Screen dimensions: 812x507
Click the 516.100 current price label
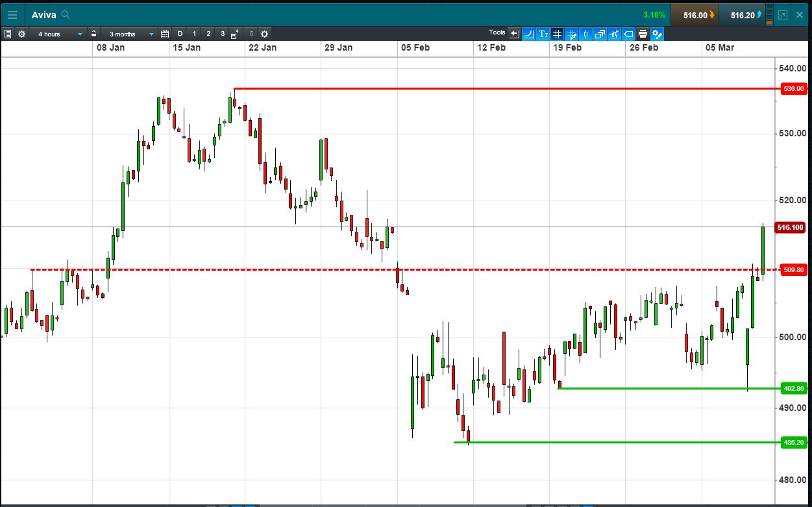[791, 227]
